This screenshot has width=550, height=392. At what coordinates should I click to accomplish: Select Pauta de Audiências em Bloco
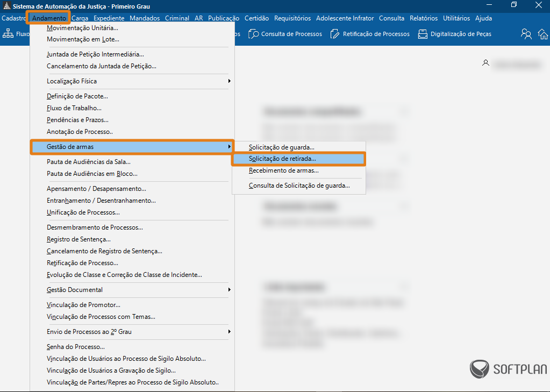point(92,174)
